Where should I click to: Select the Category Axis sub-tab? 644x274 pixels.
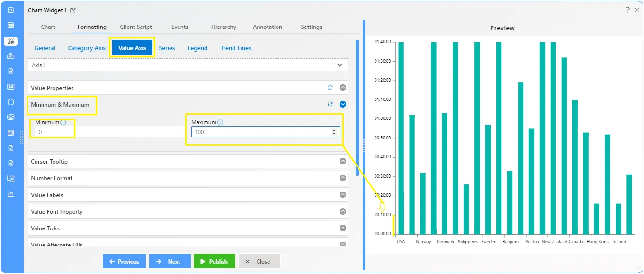[x=87, y=48]
